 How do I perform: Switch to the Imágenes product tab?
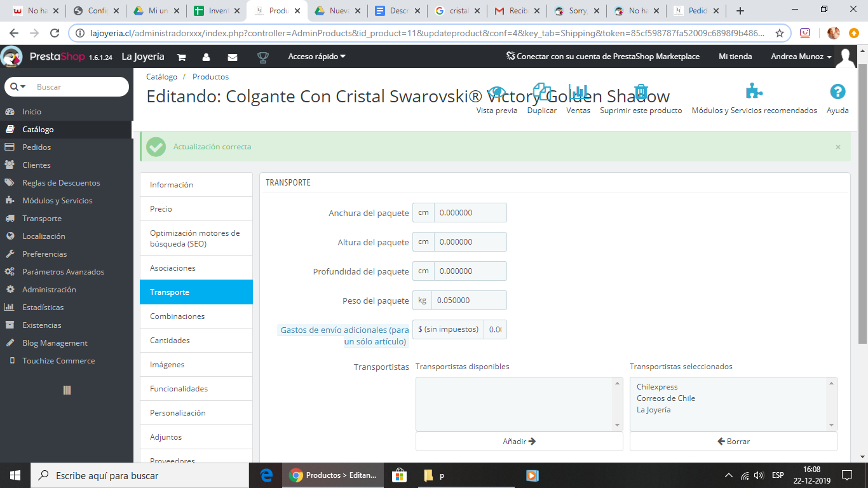pos(196,365)
